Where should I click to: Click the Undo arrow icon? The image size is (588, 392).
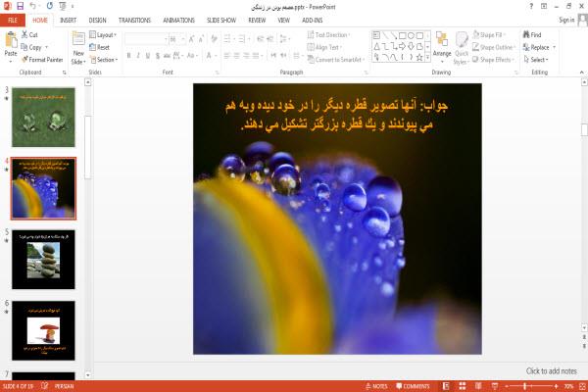pyautogui.click(x=33, y=6)
